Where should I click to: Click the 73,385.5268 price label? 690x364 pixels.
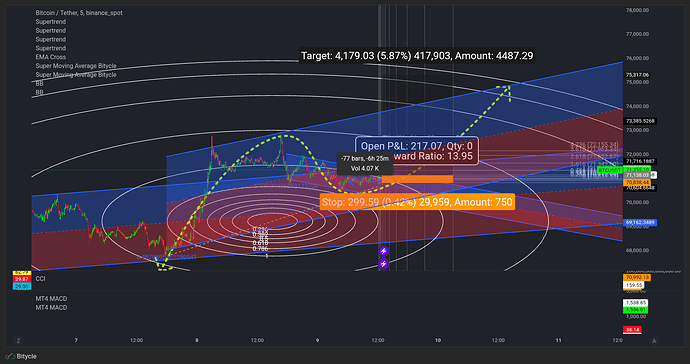click(x=640, y=121)
